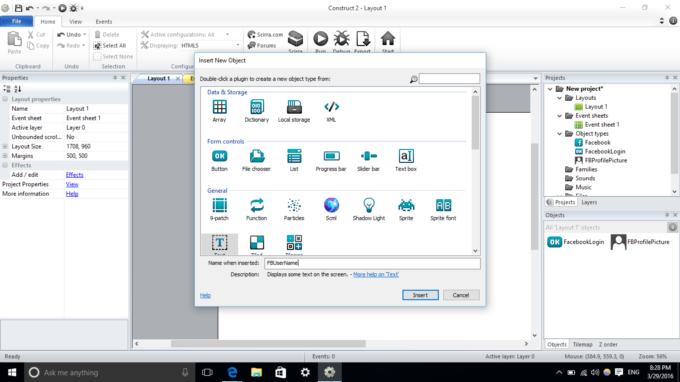Open the Undo history dropdown arrow

pyautogui.click(x=84, y=34)
